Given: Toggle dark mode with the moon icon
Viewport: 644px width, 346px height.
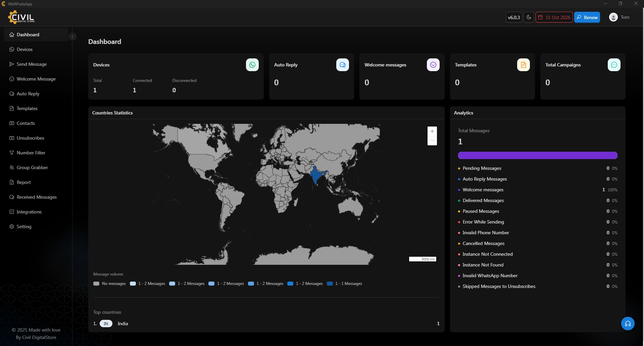Looking at the screenshot, I should coord(529,17).
